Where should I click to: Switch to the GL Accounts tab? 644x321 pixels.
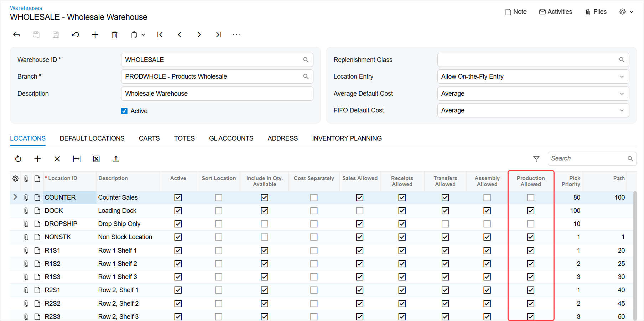click(231, 138)
